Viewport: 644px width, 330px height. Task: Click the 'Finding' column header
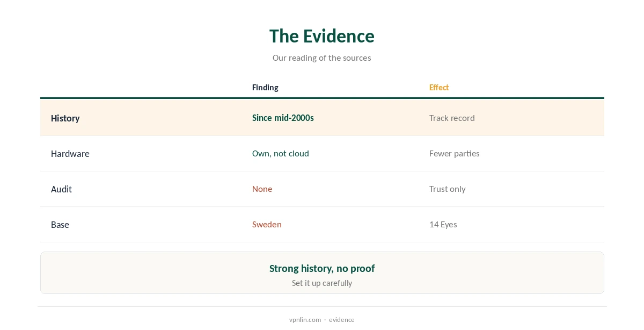click(x=265, y=88)
